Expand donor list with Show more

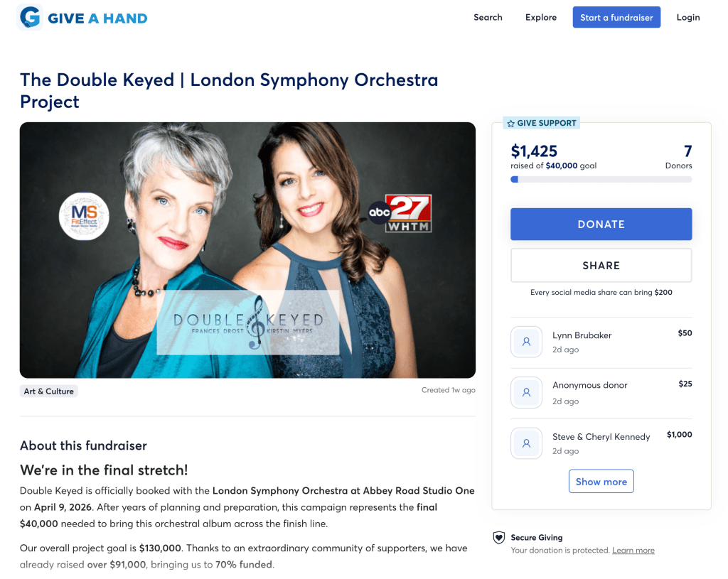coord(601,482)
